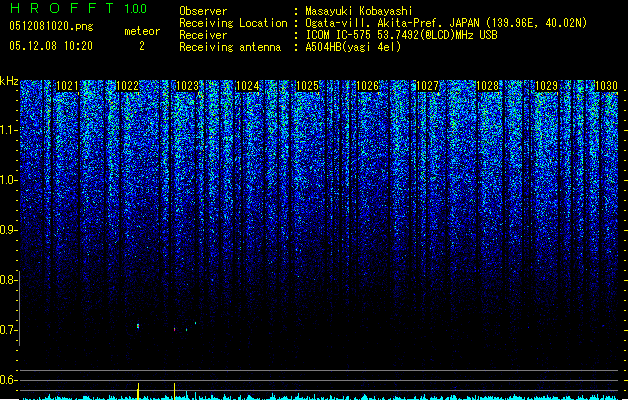Click the kHz axis unit label
The width and height of the screenshot is (629, 400).
point(9,81)
